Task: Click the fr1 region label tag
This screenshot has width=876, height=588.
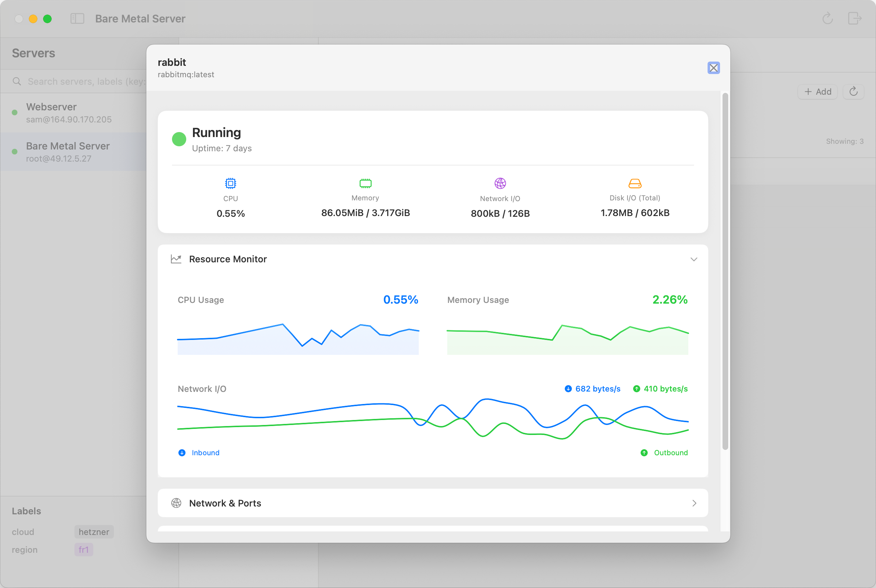Action: [83, 550]
